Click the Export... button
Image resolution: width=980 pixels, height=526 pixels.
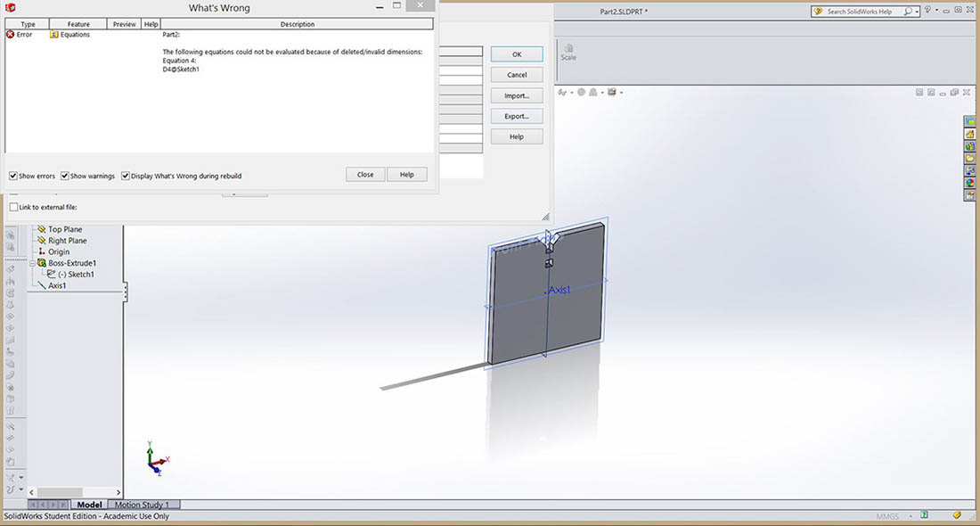[x=516, y=116]
